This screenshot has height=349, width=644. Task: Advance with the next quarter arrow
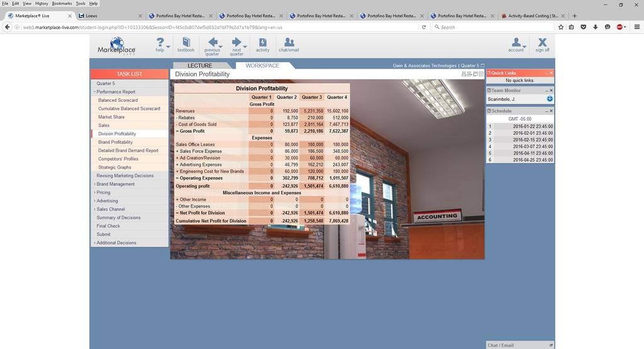pyautogui.click(x=236, y=46)
